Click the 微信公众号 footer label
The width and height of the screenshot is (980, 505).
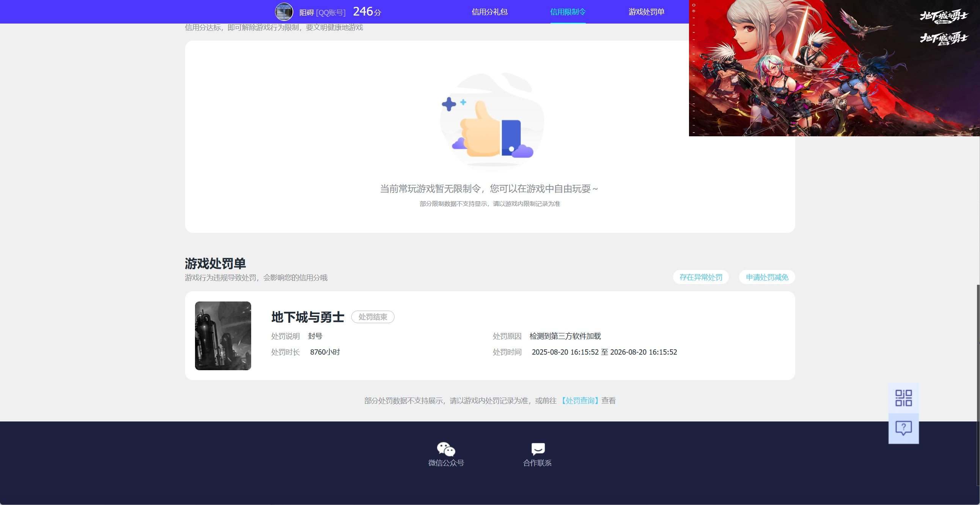tap(446, 463)
